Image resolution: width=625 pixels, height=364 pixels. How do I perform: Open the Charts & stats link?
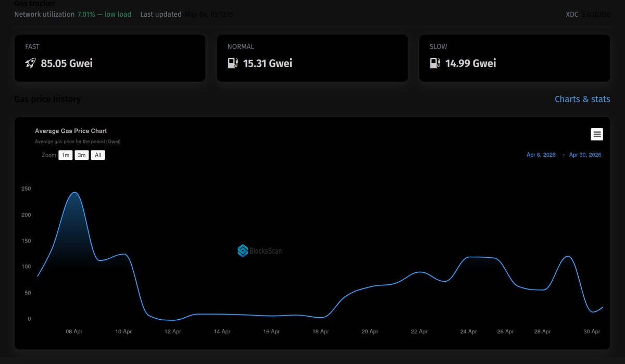582,99
